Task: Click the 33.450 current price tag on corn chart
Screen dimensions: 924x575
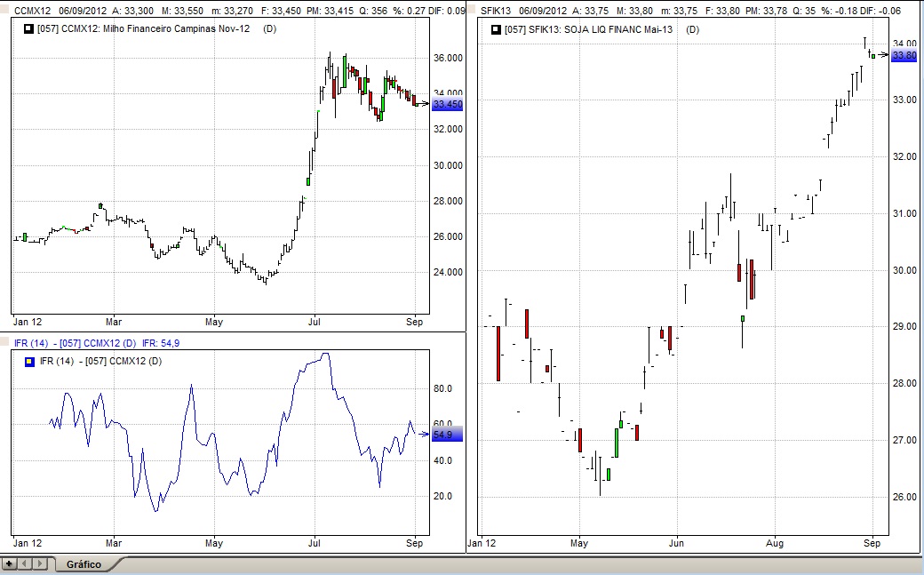Action: pos(448,104)
